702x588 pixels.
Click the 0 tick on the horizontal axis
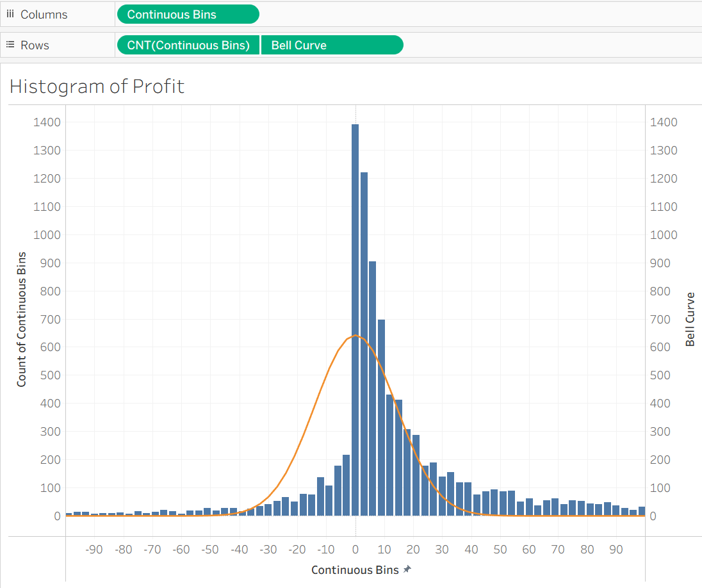pyautogui.click(x=355, y=550)
